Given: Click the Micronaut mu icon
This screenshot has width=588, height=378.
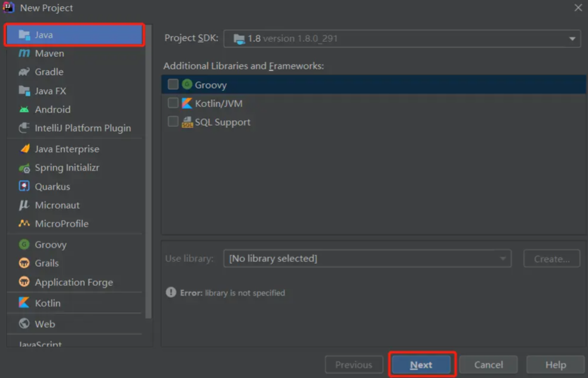Looking at the screenshot, I should pyautogui.click(x=24, y=205).
